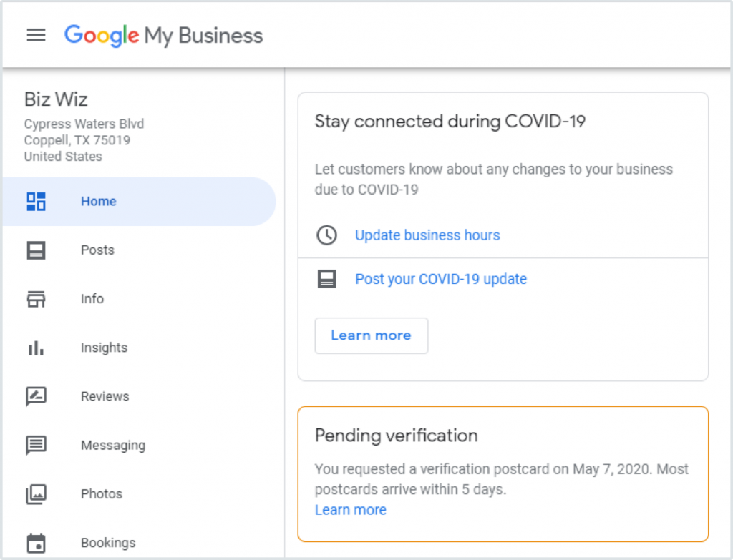Click the Google My Business logo
733x560 pixels.
click(x=163, y=34)
